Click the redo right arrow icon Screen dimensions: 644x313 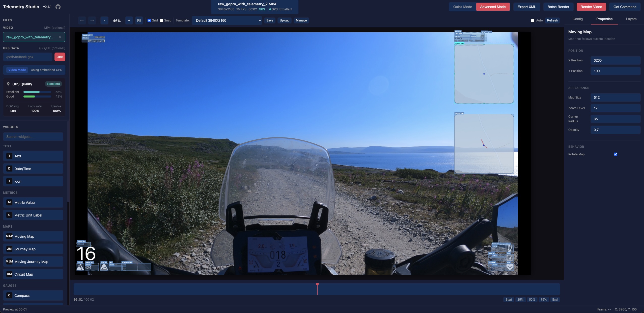tap(92, 20)
